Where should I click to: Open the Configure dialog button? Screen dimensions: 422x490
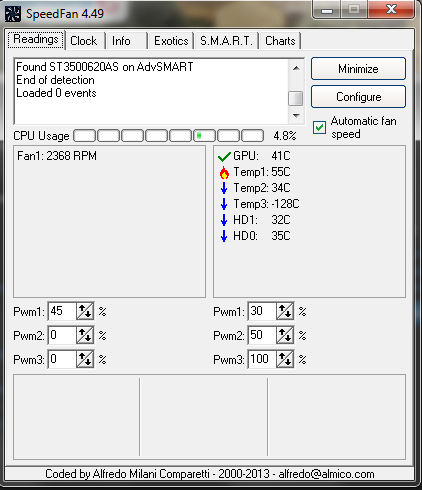tap(358, 97)
